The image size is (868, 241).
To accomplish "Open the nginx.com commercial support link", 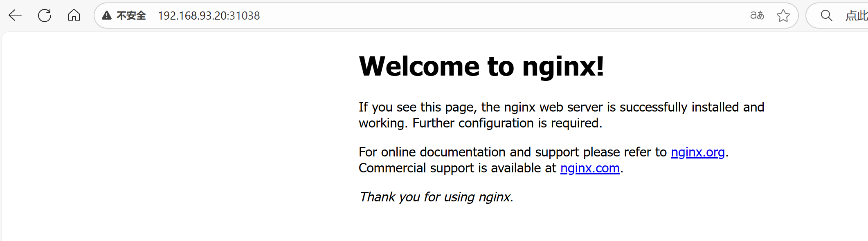I will [x=590, y=168].
